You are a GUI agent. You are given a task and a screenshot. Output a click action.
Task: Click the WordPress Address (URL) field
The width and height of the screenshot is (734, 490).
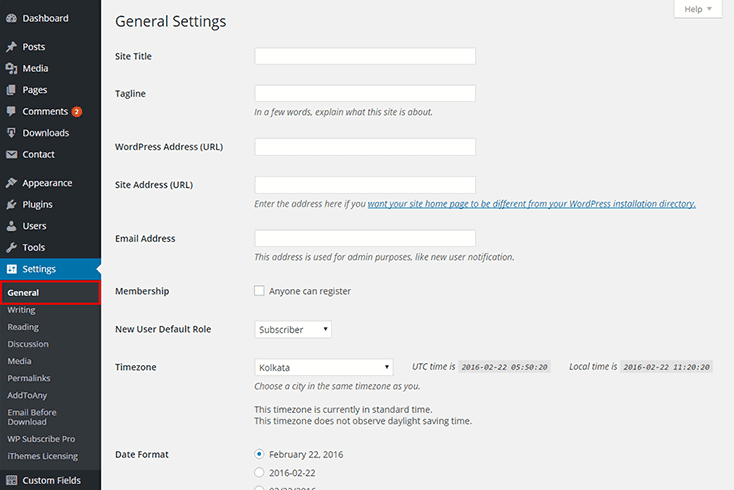click(365, 147)
